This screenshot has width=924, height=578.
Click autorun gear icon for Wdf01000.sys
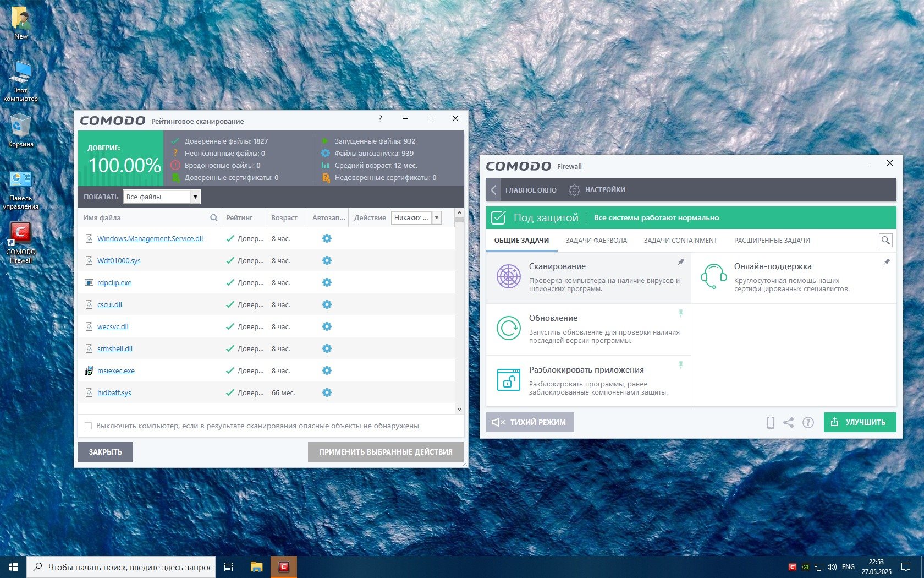point(327,260)
